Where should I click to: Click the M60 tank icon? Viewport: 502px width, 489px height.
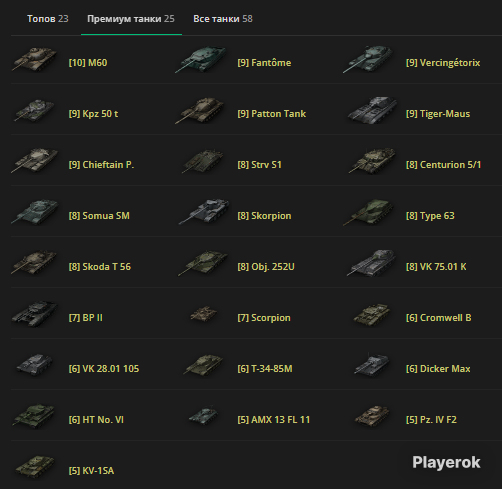pyautogui.click(x=34, y=59)
